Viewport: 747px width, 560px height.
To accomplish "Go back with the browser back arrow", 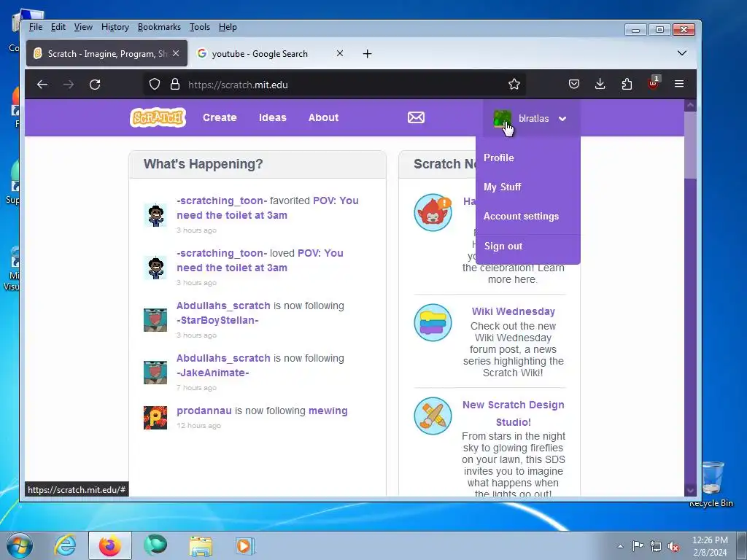I will click(42, 85).
